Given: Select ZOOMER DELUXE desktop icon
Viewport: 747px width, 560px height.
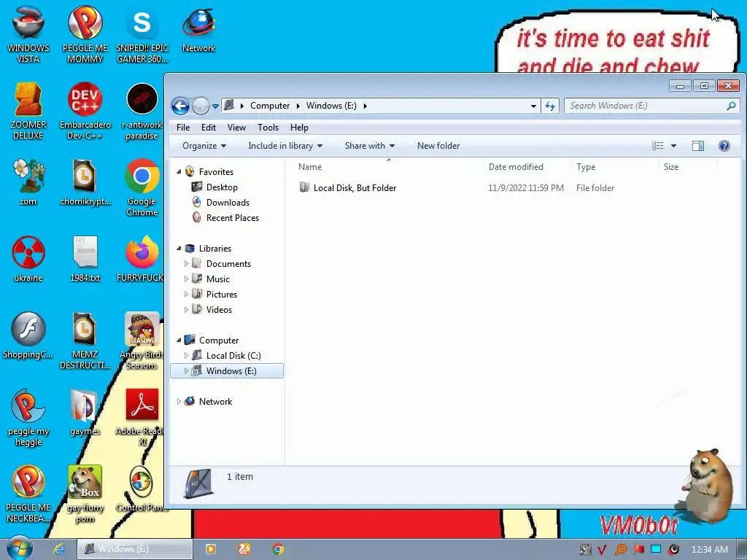Looking at the screenshot, I should [x=28, y=111].
